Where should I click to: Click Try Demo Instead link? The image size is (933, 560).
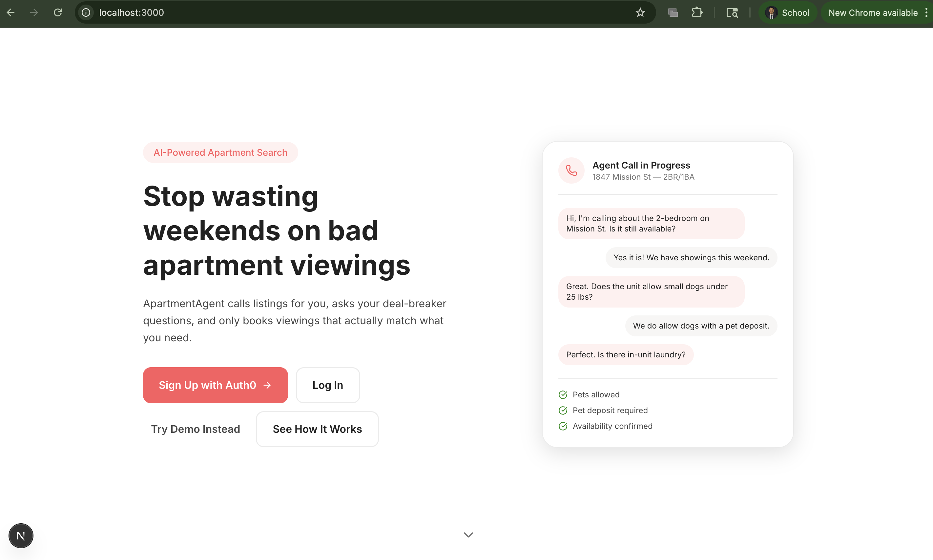(195, 429)
